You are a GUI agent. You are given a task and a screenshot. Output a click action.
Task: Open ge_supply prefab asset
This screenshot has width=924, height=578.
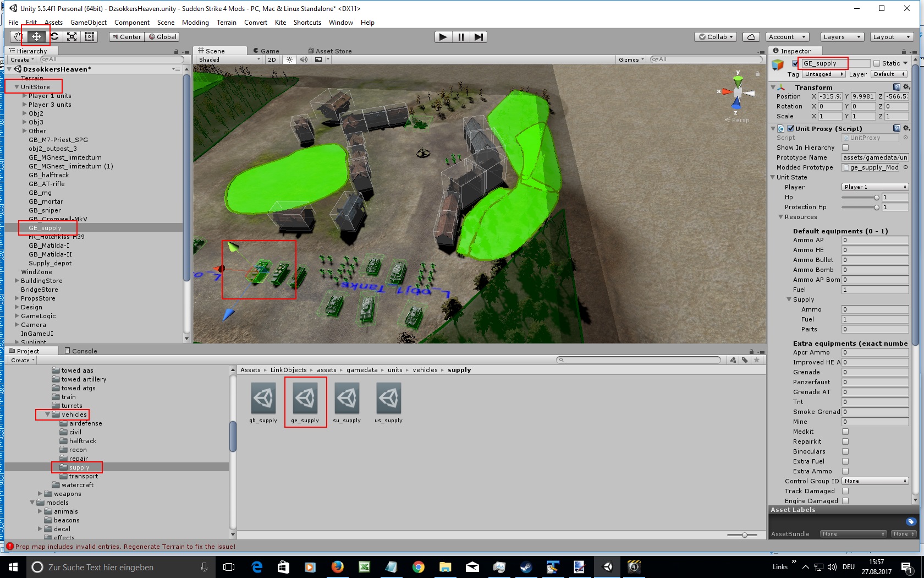click(305, 402)
